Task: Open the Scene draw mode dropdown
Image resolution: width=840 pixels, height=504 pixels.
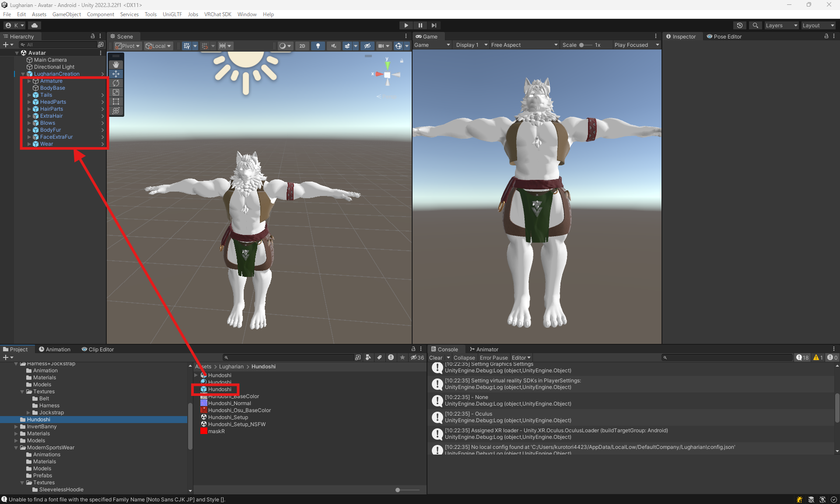Action: click(x=285, y=46)
